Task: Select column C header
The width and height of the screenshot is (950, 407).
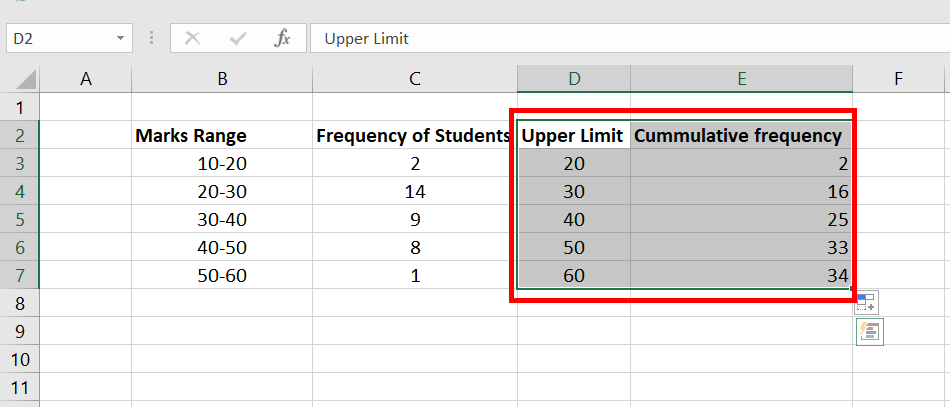Action: coord(415,79)
